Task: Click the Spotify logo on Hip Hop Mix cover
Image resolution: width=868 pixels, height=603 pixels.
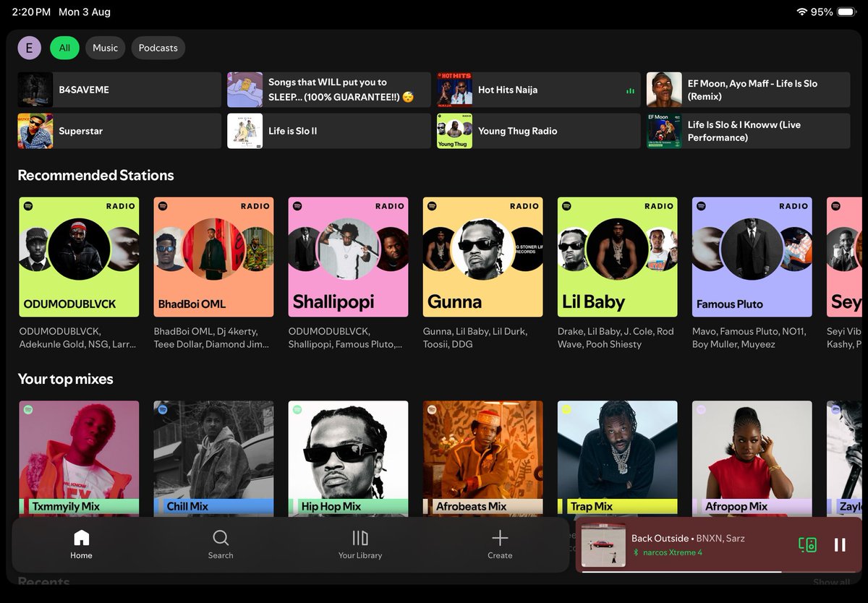Action: [x=297, y=410]
